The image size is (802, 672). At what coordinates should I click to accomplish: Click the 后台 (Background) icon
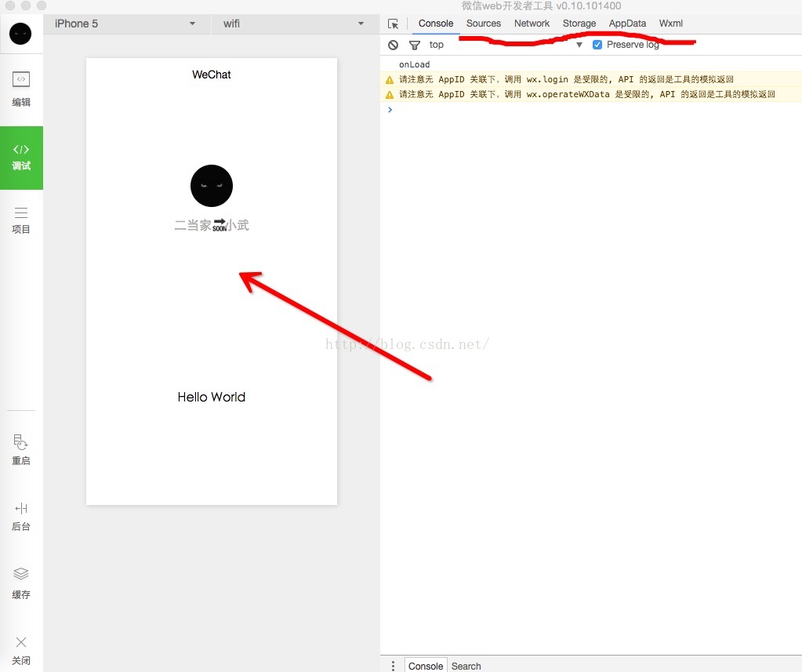21,516
